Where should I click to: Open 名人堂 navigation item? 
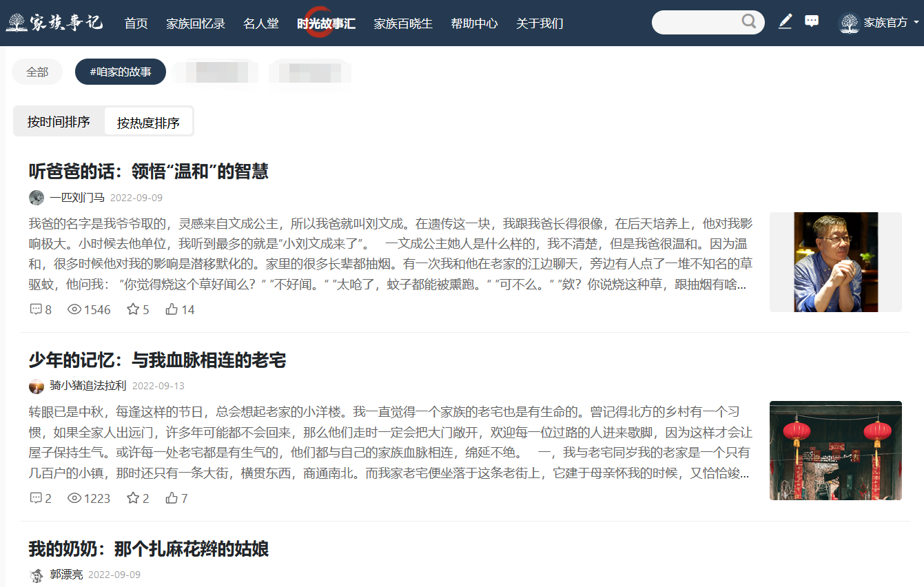[x=261, y=23]
